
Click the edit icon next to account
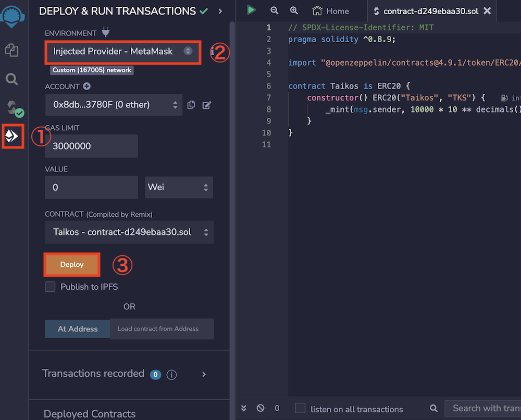tap(207, 105)
